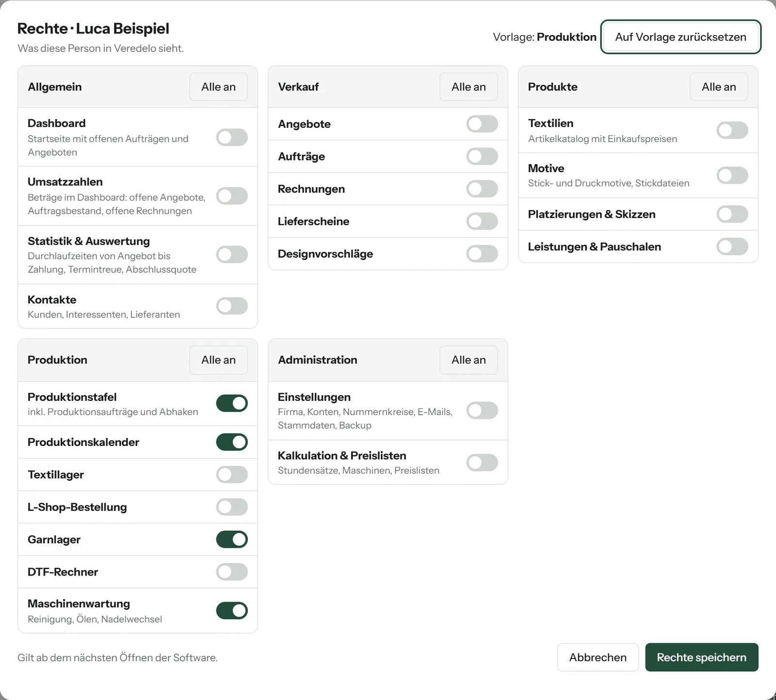Cancel with the Abbrechen button
776x700 pixels.
click(598, 657)
